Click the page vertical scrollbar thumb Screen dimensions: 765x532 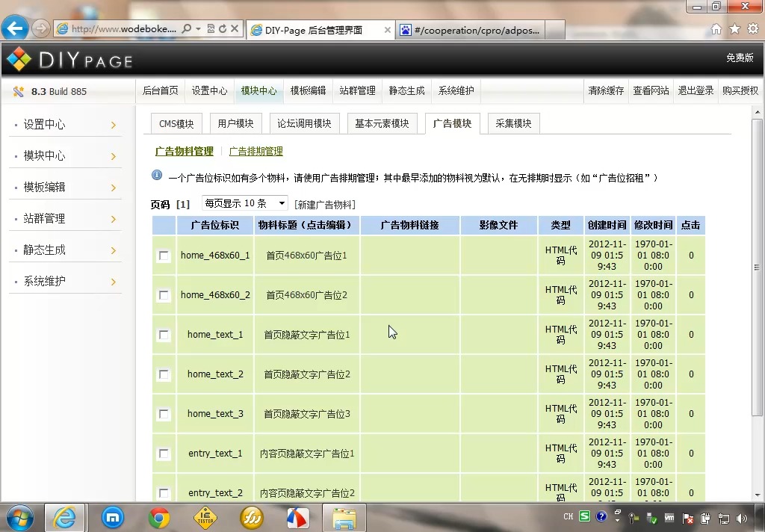click(758, 267)
